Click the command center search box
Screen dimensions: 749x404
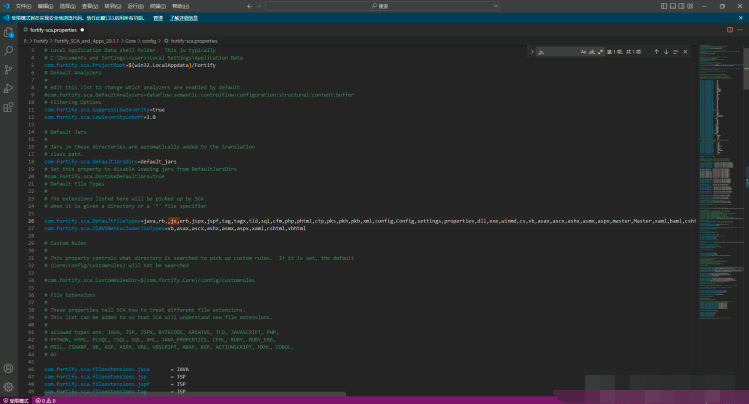[382, 6]
